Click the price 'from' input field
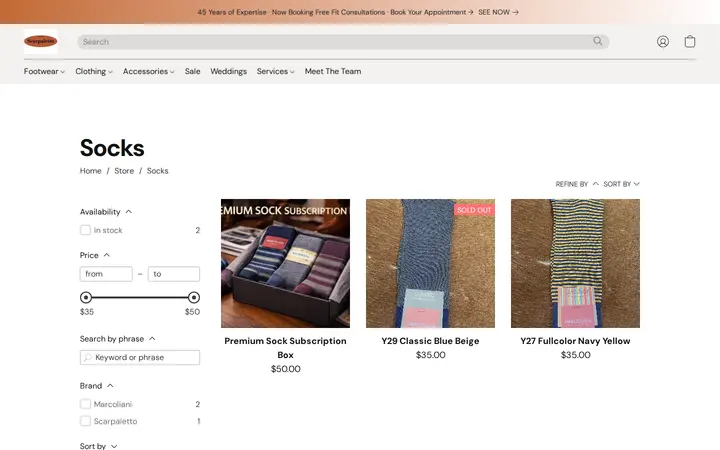 point(106,274)
